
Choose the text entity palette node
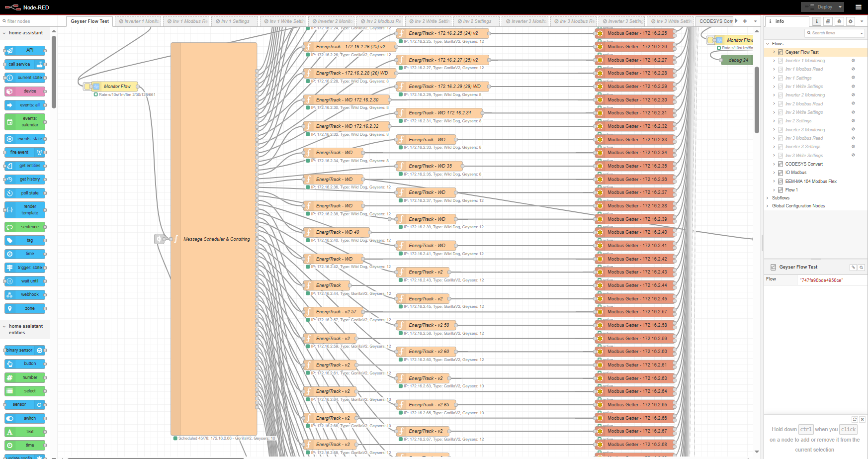click(25, 432)
